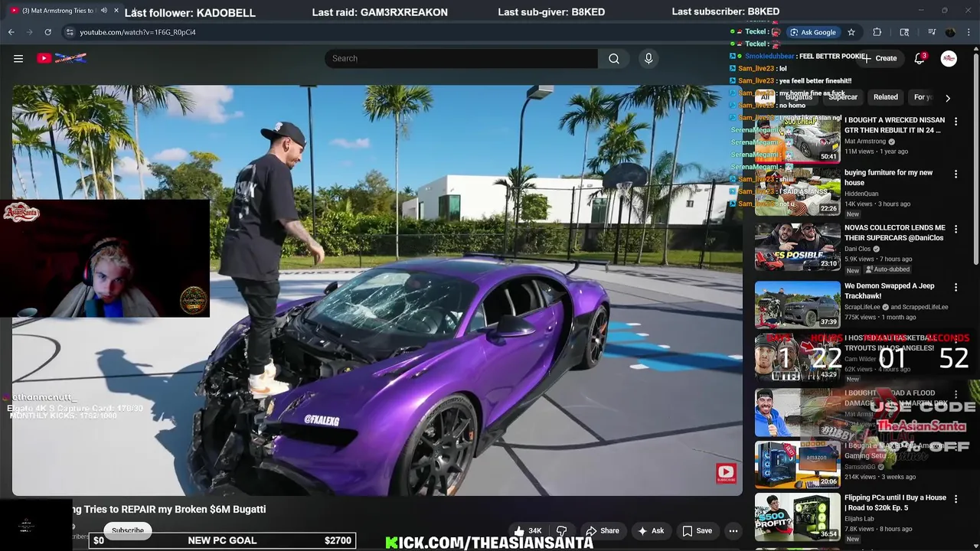This screenshot has width=980, height=551.
Task: Click the main video player to pause
Action: (x=377, y=291)
